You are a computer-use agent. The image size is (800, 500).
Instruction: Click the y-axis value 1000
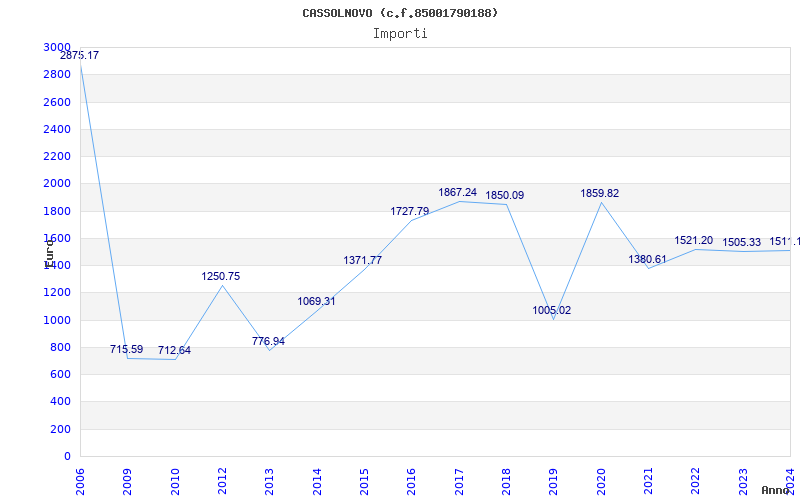click(x=58, y=320)
